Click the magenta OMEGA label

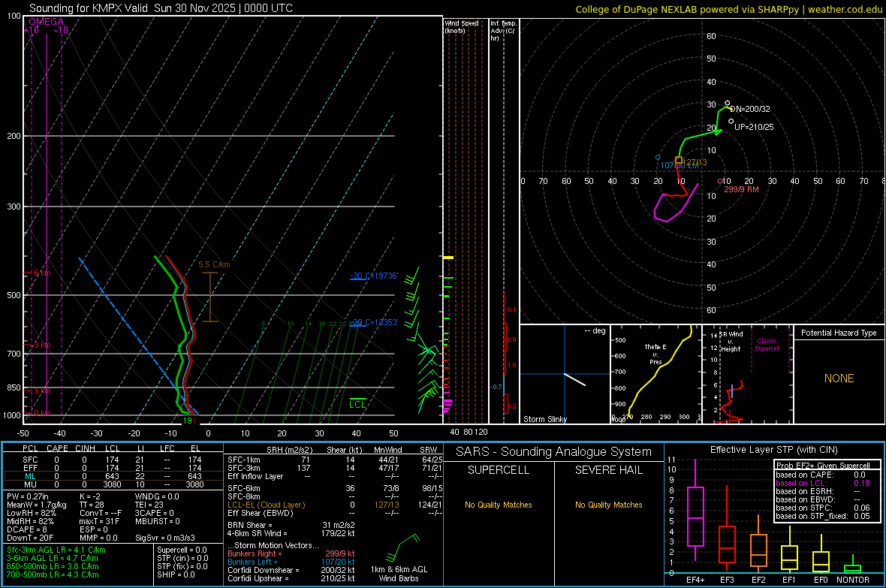[46, 22]
